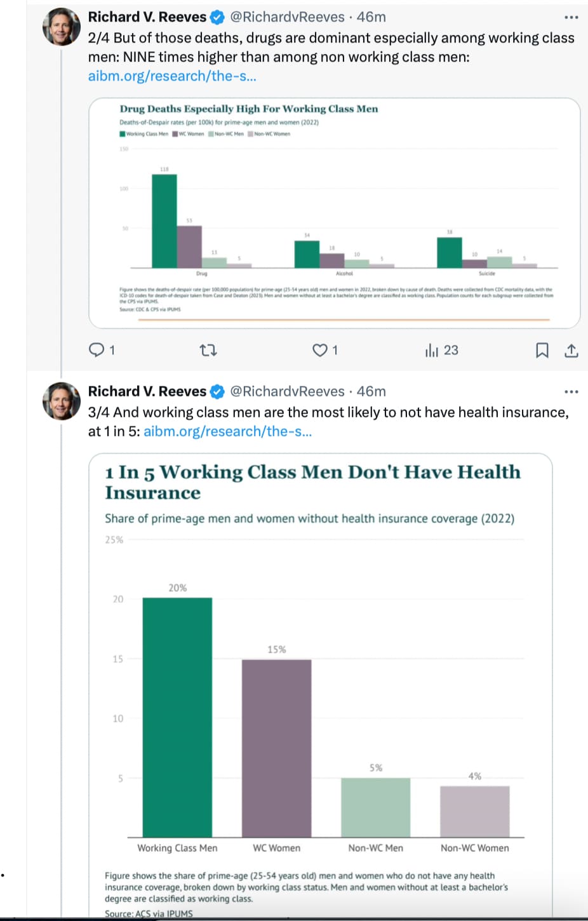The image size is (588, 921).
Task: Open aibm.org link in 3/4 tweet
Action: [x=228, y=431]
